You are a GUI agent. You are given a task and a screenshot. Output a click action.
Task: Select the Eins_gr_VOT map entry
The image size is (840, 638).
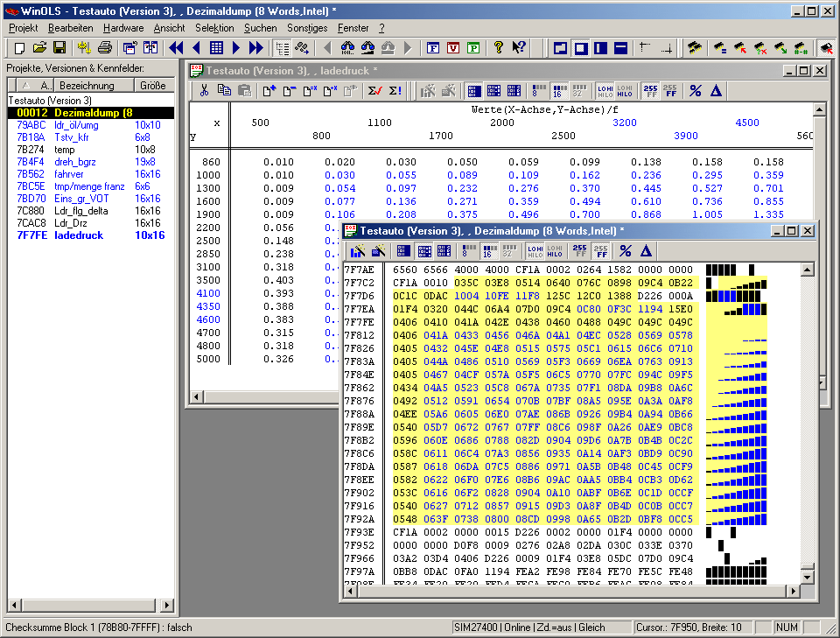[90, 199]
